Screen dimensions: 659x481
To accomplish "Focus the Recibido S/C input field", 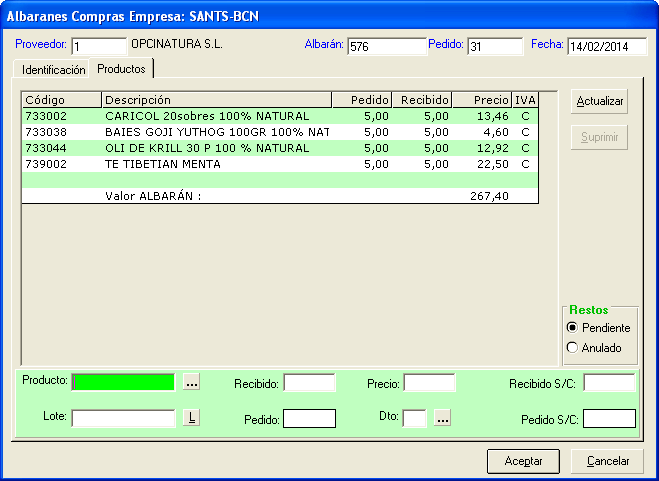I will pyautogui.click(x=609, y=383).
